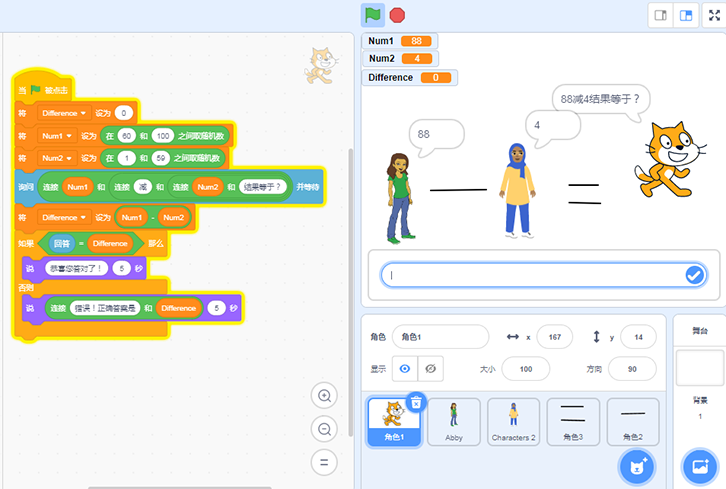Hide the sprite with crossed-eye icon
The image size is (726, 489).
click(x=430, y=369)
